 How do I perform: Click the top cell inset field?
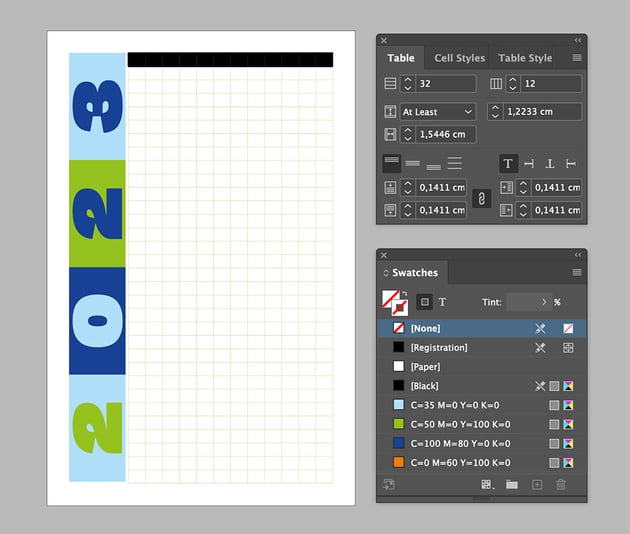point(441,187)
